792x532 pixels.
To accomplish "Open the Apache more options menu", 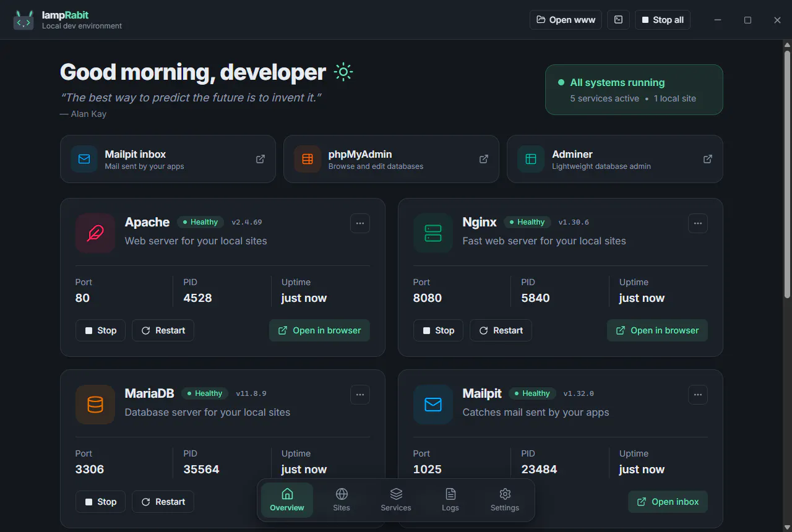I will click(x=360, y=223).
